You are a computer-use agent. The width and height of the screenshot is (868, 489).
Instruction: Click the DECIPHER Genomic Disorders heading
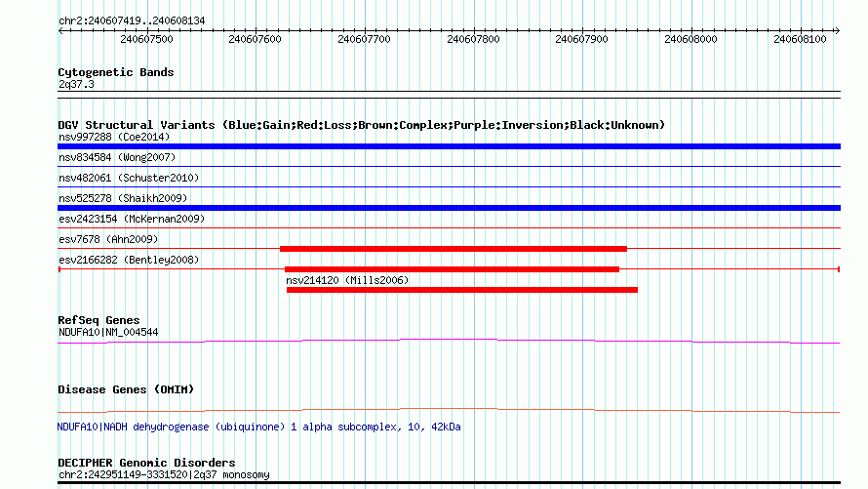coord(146,463)
